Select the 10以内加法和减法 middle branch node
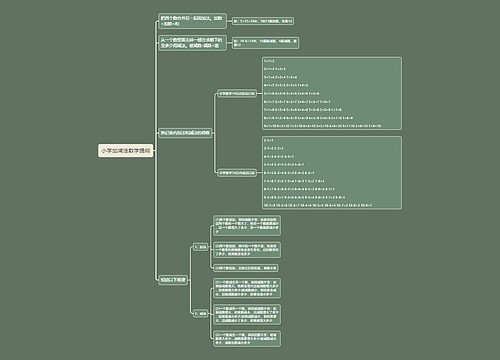 pyautogui.click(x=185, y=133)
